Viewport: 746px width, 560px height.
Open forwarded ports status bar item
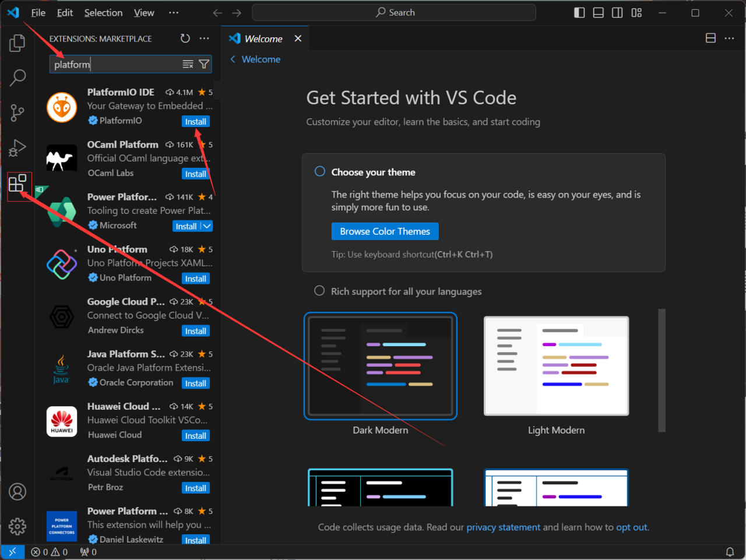coord(89,552)
